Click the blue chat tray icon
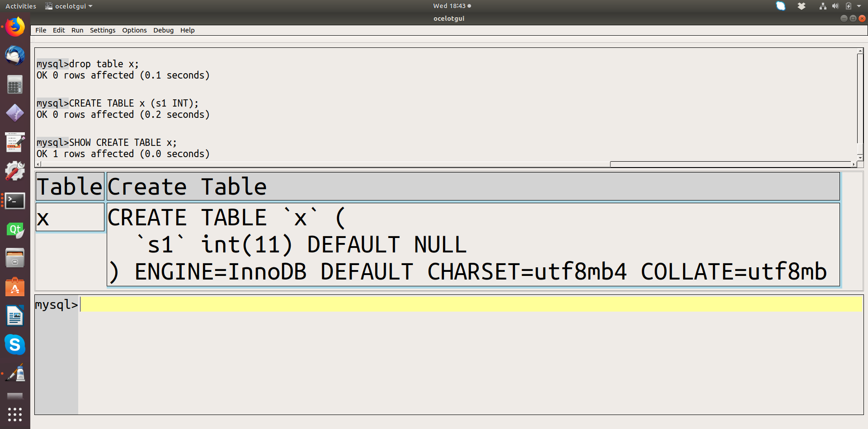The height and width of the screenshot is (429, 868). tap(781, 6)
